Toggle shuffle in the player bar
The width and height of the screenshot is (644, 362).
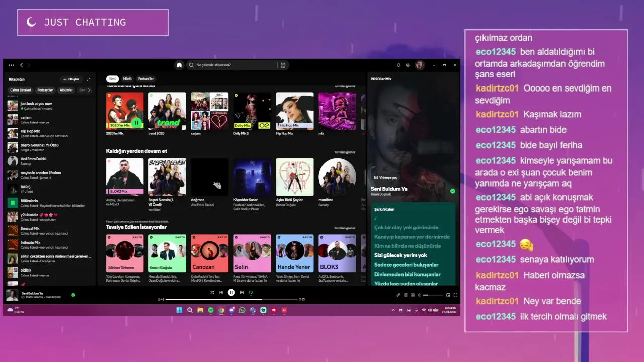point(212,292)
